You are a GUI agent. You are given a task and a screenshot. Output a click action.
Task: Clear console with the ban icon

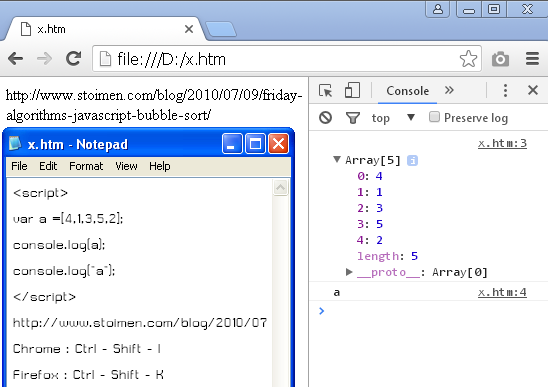[x=325, y=117]
